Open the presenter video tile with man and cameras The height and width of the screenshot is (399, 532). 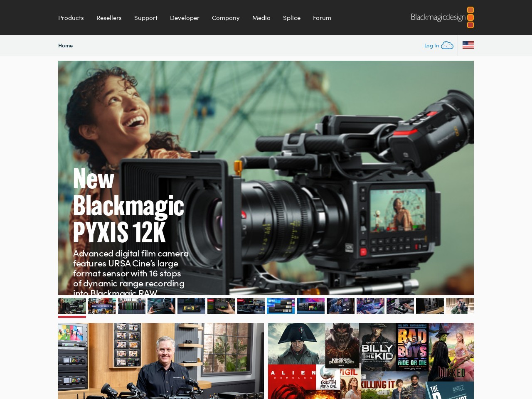pyautogui.click(x=161, y=361)
